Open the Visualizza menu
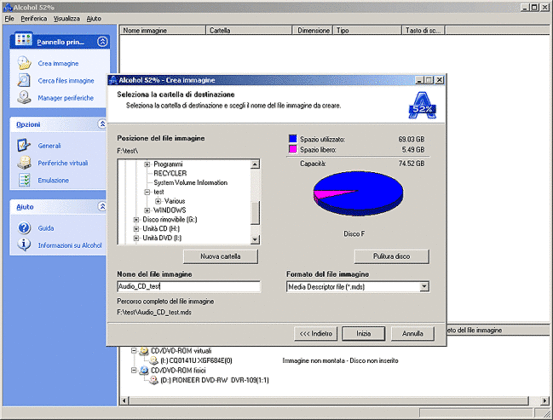 (67, 19)
